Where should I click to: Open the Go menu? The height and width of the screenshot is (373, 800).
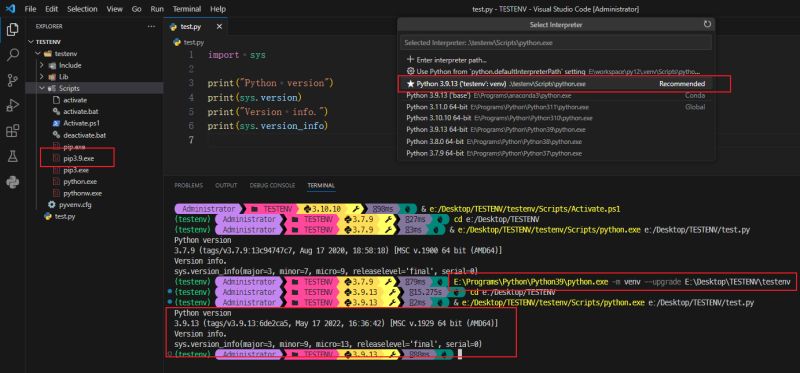[137, 9]
